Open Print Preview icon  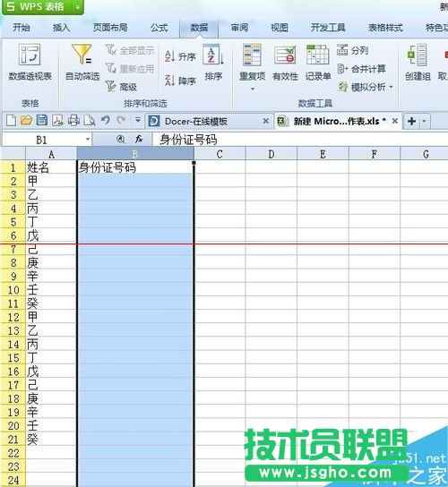(90, 120)
